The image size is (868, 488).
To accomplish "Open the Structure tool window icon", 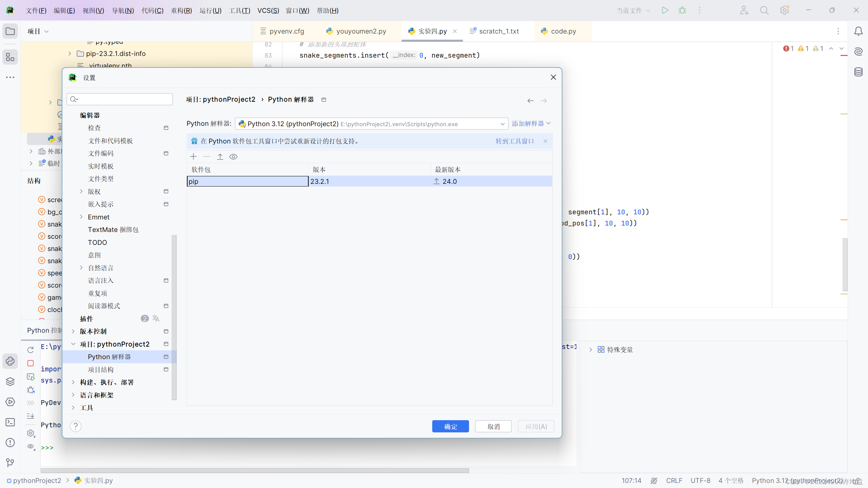I will (10, 57).
